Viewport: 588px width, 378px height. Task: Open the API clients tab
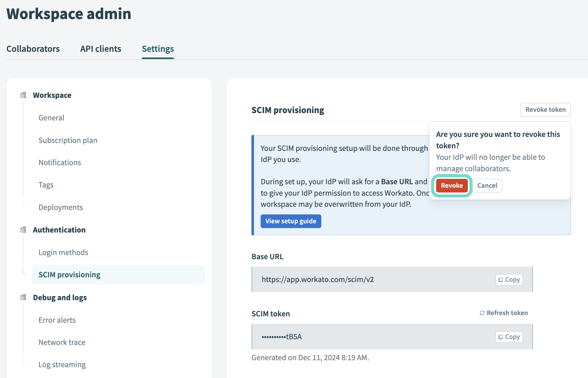tap(100, 49)
